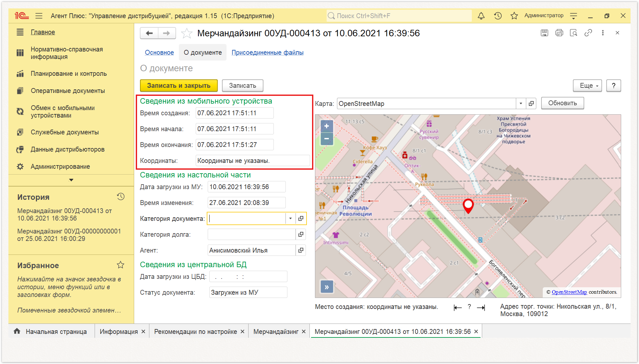The height and width of the screenshot is (364, 639).
Task: Click the Время окончания input field
Action: (x=235, y=145)
